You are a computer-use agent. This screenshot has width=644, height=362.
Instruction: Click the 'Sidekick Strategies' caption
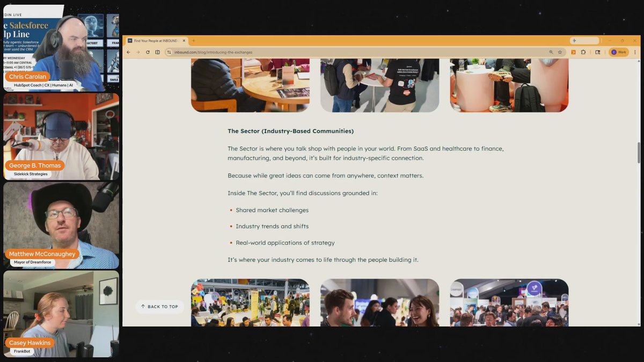tap(31, 174)
